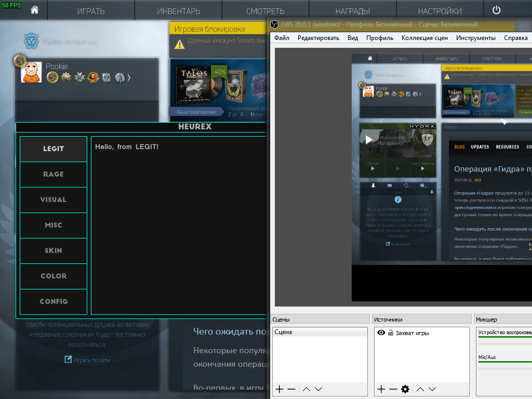532x399 pixels.
Task: Open the Файл menu in OBS
Action: click(282, 38)
